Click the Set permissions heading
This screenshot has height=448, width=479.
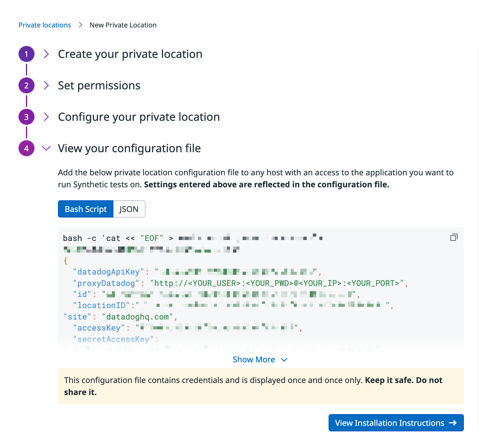coord(99,86)
